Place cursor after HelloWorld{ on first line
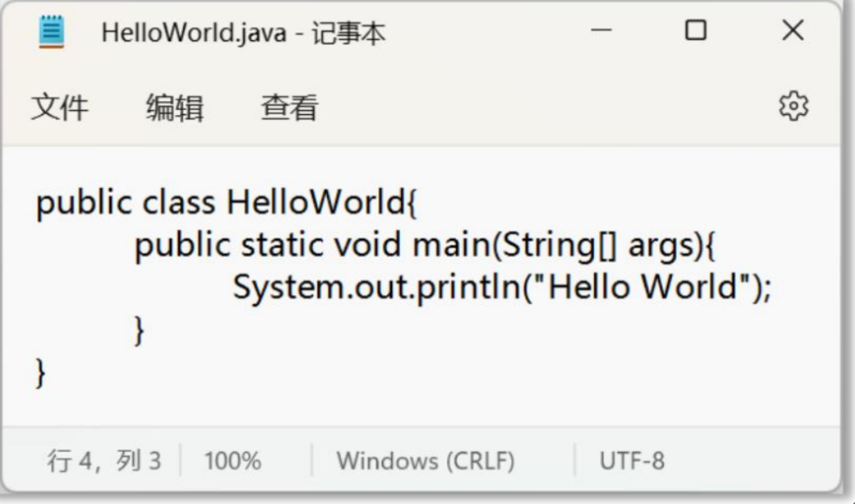Image resolution: width=855 pixels, height=504 pixels. pyautogui.click(x=418, y=202)
